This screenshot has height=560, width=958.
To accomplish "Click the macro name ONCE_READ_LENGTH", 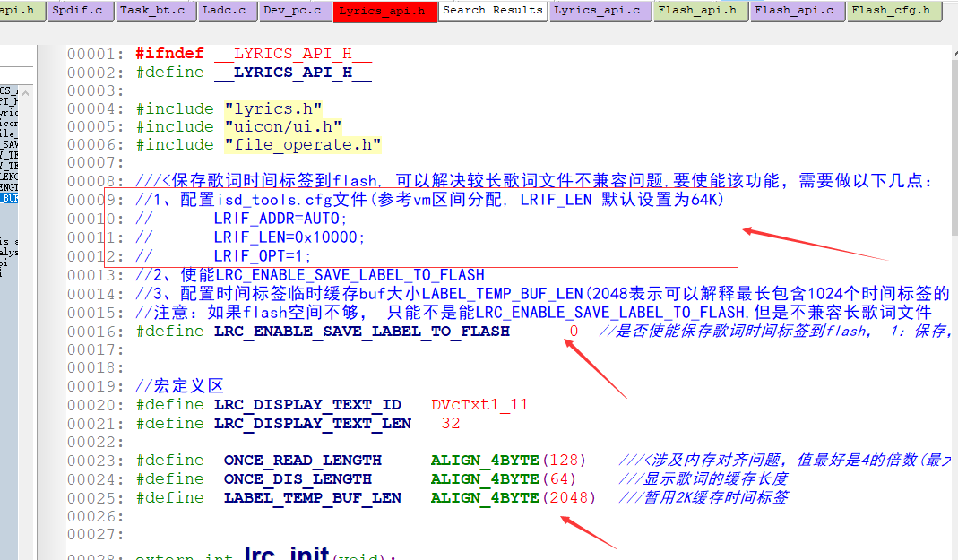I will click(x=302, y=461).
